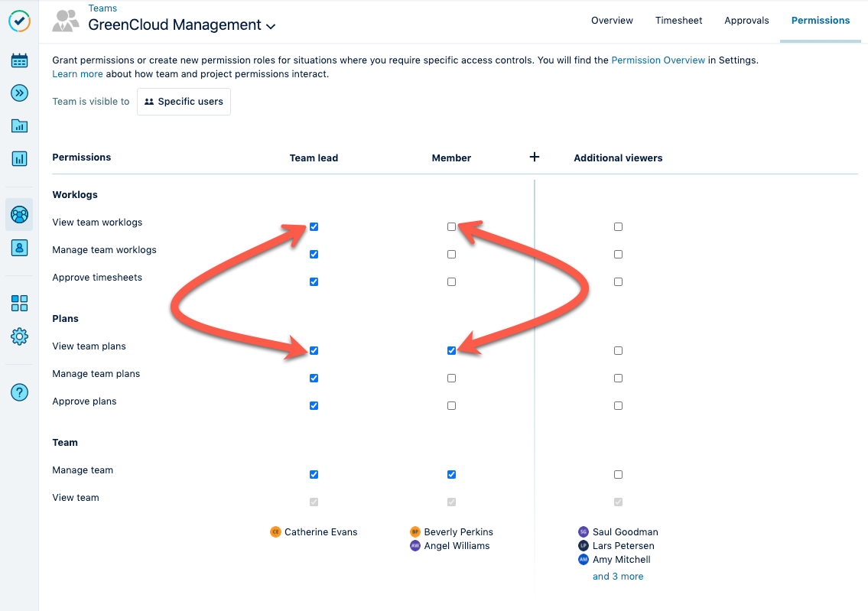Open Reports bar chart icon in sidebar
This screenshot has height=611, width=868.
[19, 159]
